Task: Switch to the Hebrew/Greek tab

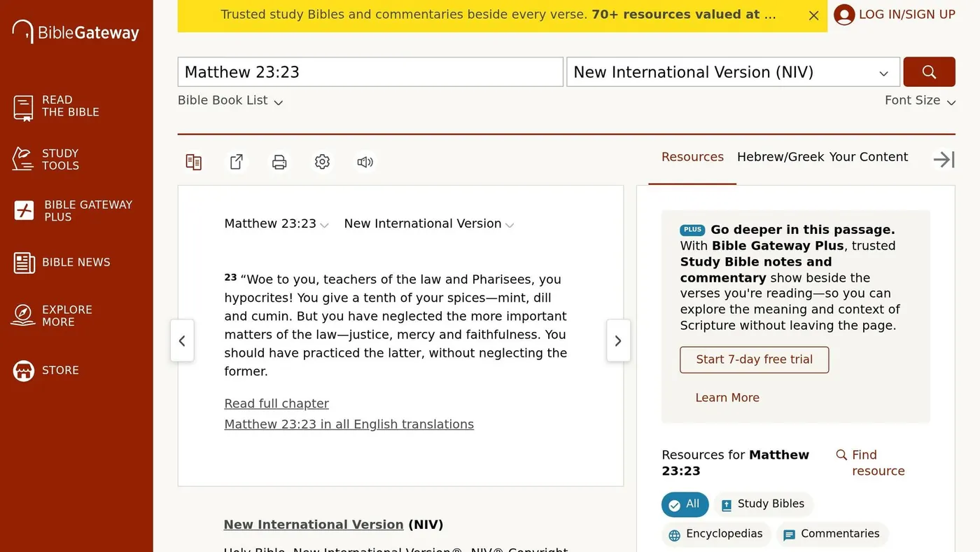Action: pyautogui.click(x=780, y=158)
